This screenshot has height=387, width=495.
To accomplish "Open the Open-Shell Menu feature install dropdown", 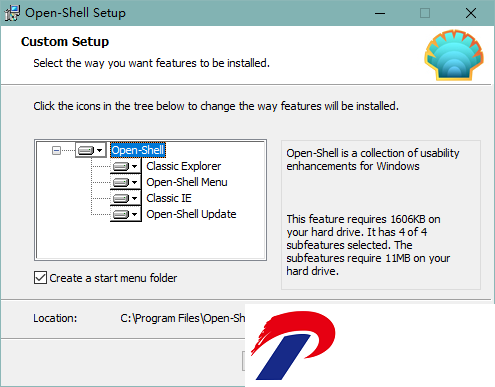I will [126, 182].
